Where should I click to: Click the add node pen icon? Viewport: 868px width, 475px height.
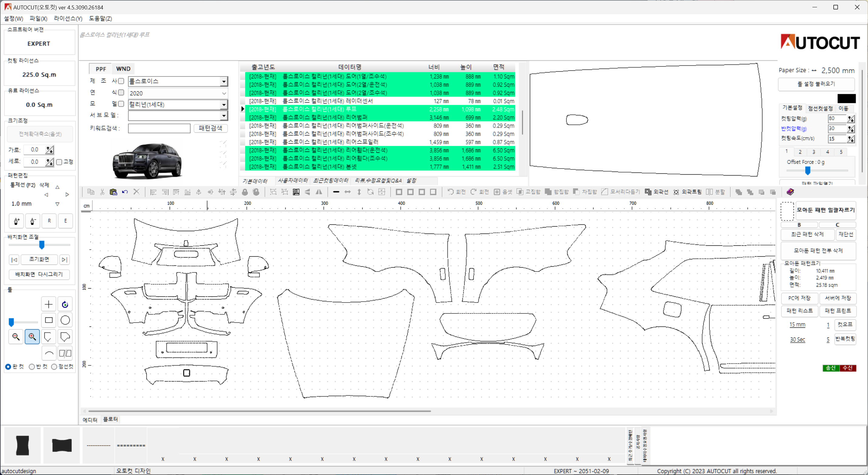[16, 221]
